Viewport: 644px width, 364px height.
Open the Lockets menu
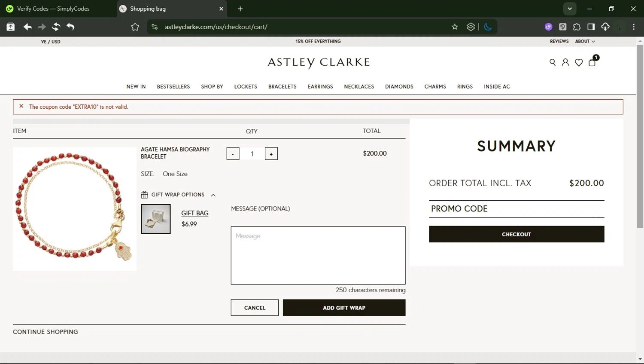pyautogui.click(x=246, y=86)
